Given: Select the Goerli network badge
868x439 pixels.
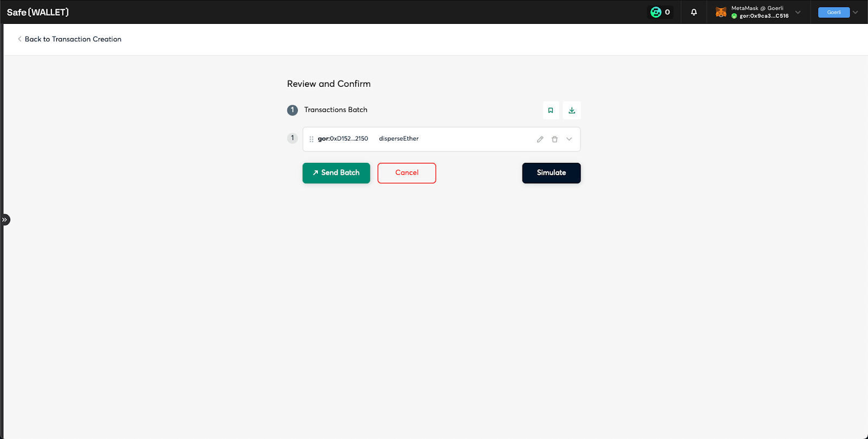Looking at the screenshot, I should (x=834, y=12).
